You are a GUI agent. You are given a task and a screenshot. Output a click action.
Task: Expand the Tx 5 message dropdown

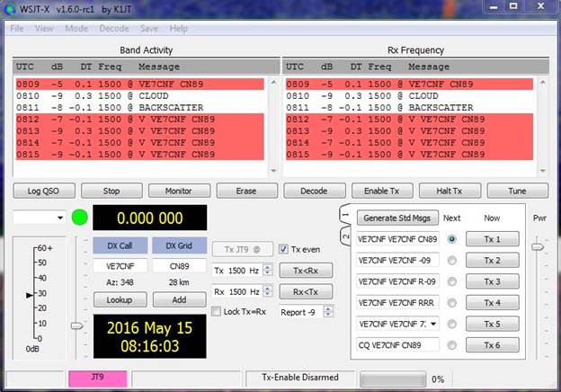click(x=433, y=324)
